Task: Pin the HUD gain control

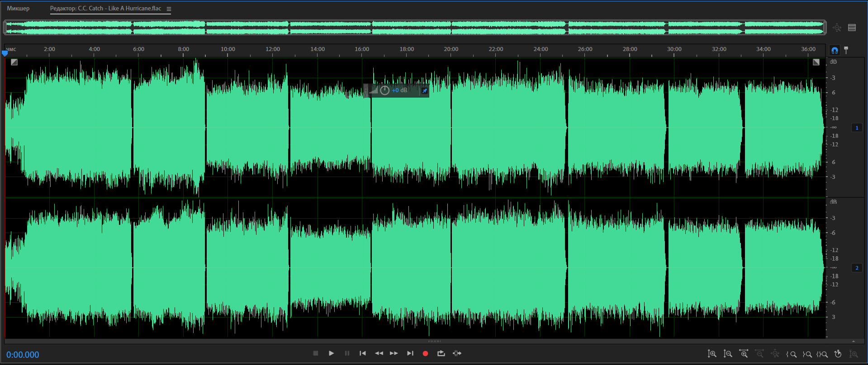Action: click(x=424, y=91)
